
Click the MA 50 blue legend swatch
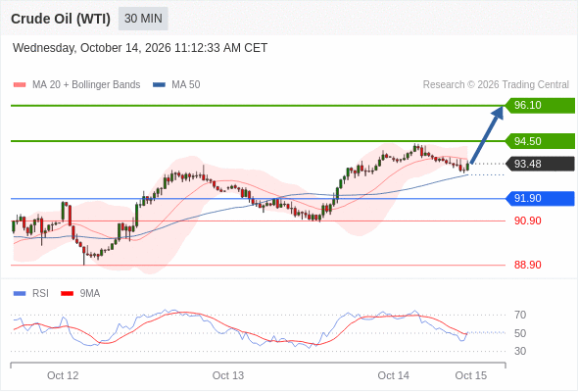[x=159, y=85]
